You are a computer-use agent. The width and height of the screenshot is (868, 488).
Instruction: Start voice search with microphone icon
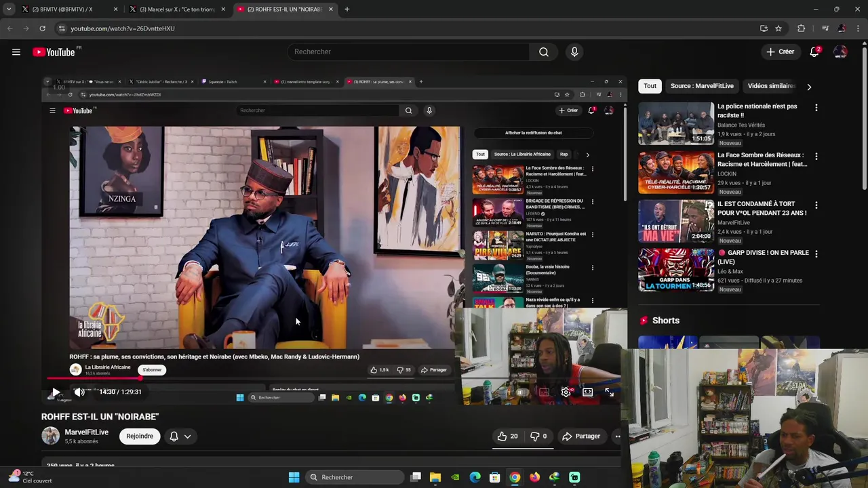[x=574, y=52]
